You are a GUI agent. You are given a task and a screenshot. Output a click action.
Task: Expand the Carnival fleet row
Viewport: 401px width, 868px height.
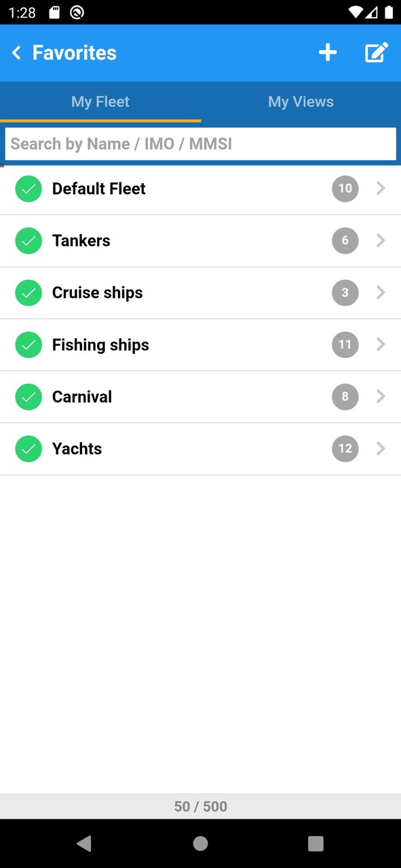tap(380, 397)
